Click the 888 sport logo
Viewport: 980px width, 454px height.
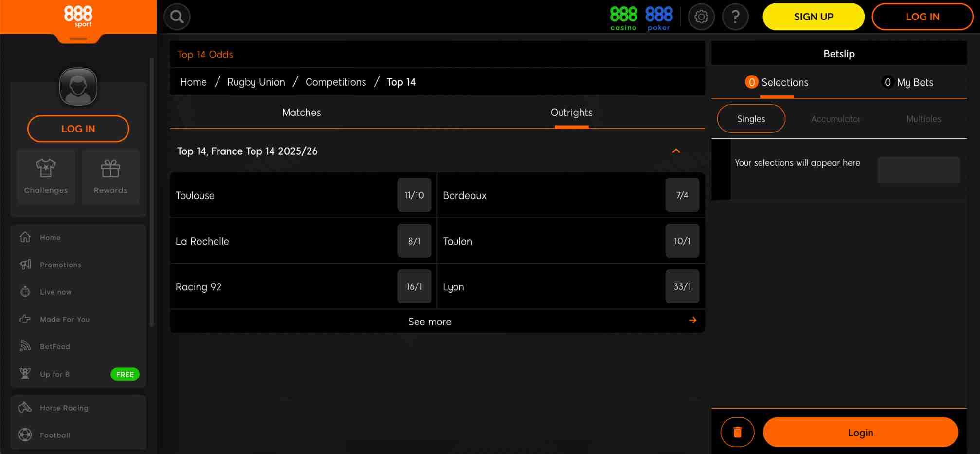pyautogui.click(x=78, y=16)
